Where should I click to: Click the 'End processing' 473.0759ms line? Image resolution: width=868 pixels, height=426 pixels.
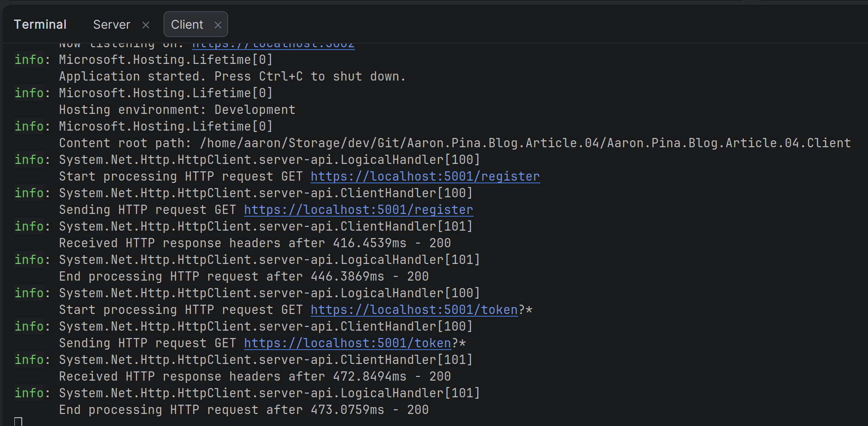[244, 410]
